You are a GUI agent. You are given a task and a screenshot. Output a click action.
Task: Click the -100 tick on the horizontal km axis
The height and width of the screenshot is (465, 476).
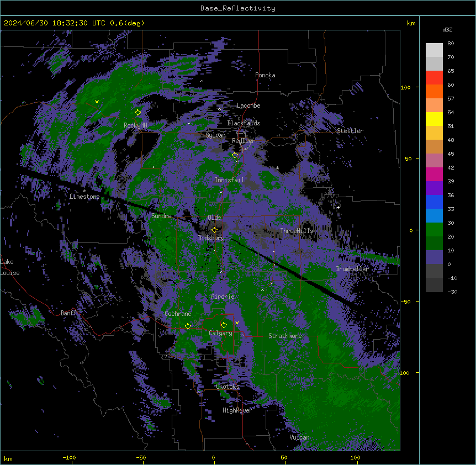[69, 458]
